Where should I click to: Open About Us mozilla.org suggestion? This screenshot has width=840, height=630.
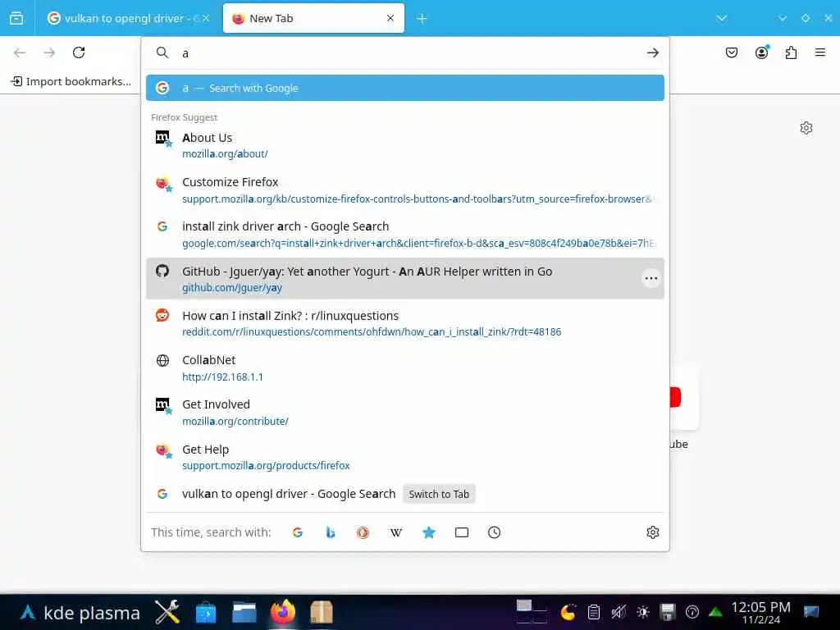click(405, 145)
